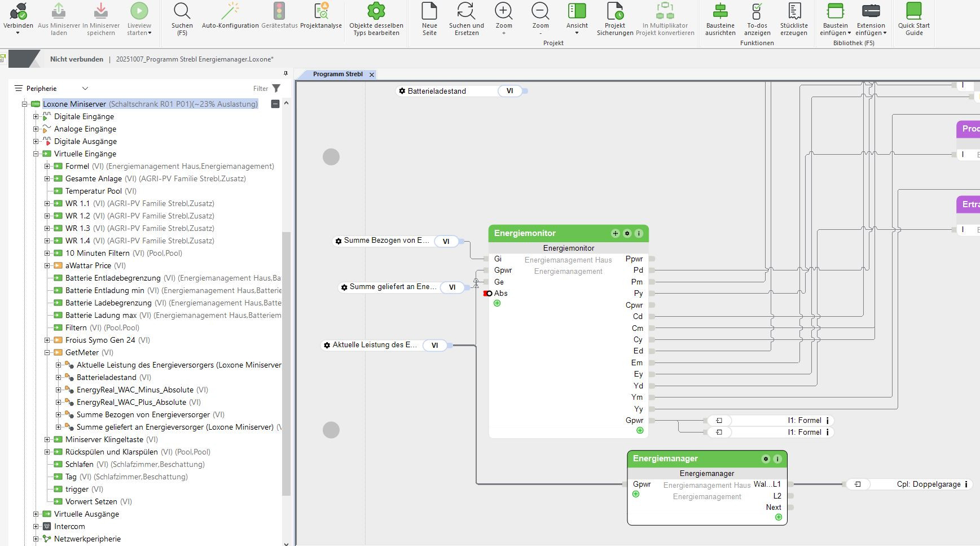Viewport: 980px width, 546px height.
Task: Toggle the Abs input on Energiemonitor
Action: pyautogui.click(x=489, y=294)
